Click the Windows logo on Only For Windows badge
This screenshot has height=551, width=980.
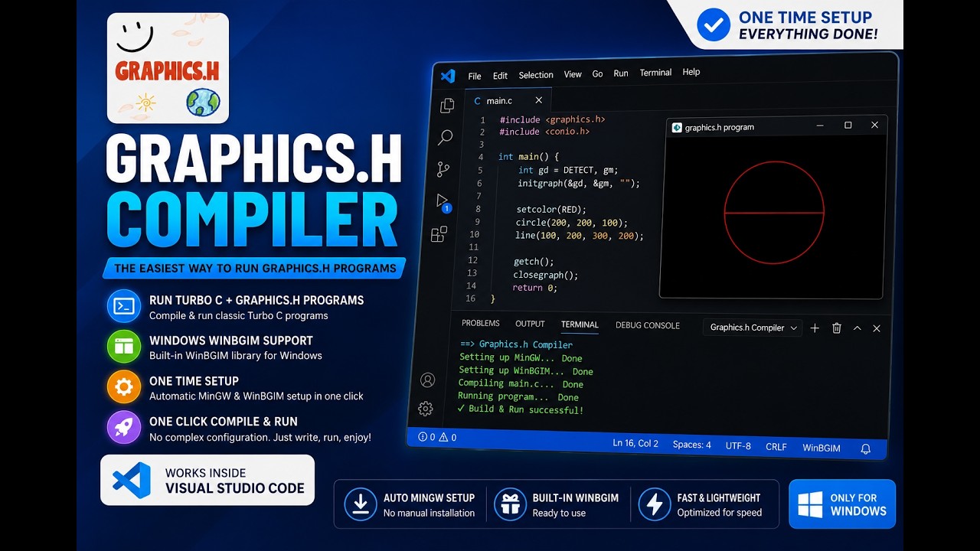point(810,504)
